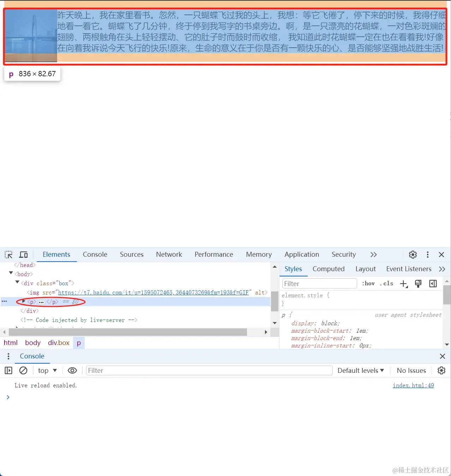This screenshot has height=476, width=451.
Task: Show more DevTools tabs via chevrons
Action: 374,255
